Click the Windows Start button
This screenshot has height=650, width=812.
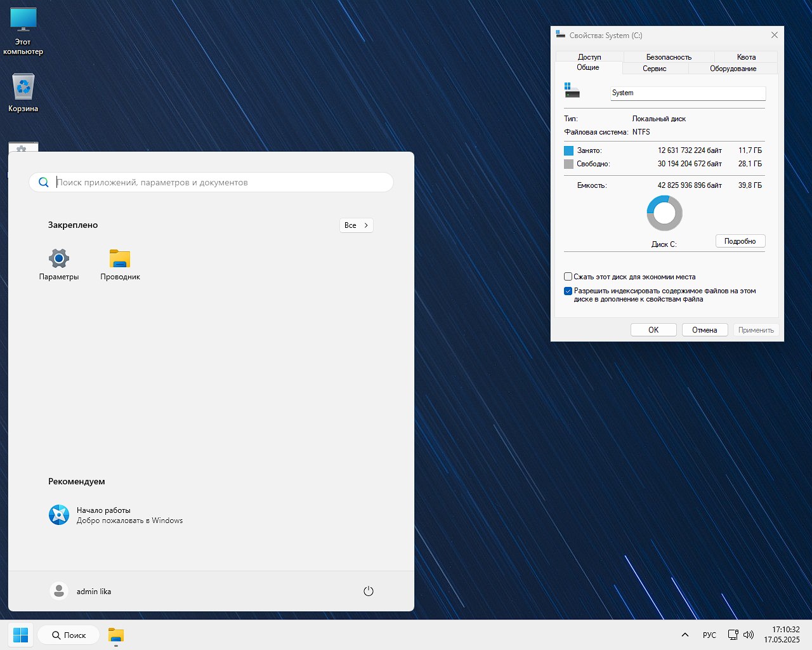(x=20, y=635)
